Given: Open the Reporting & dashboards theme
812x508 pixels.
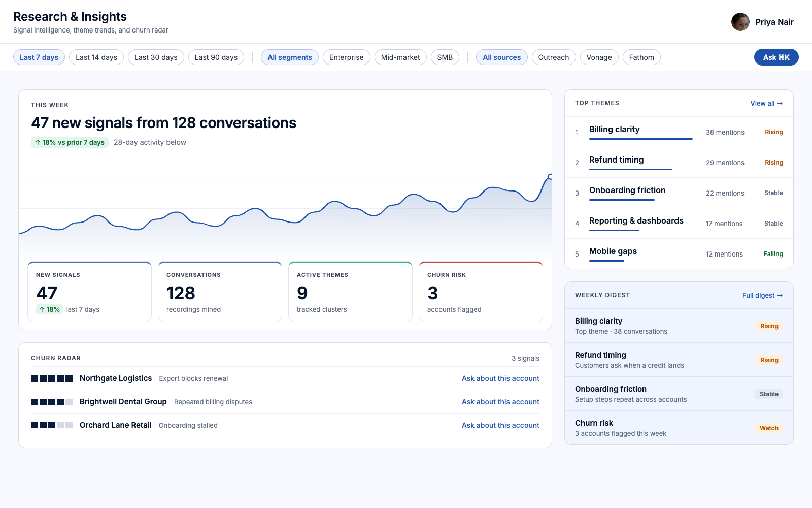Looking at the screenshot, I should pyautogui.click(x=679, y=224).
